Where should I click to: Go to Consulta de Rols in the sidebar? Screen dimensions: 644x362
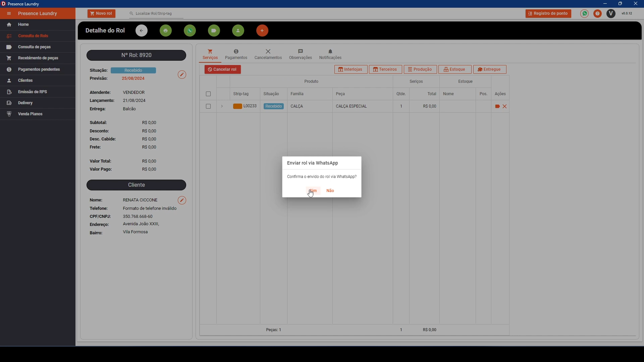click(x=38, y=36)
